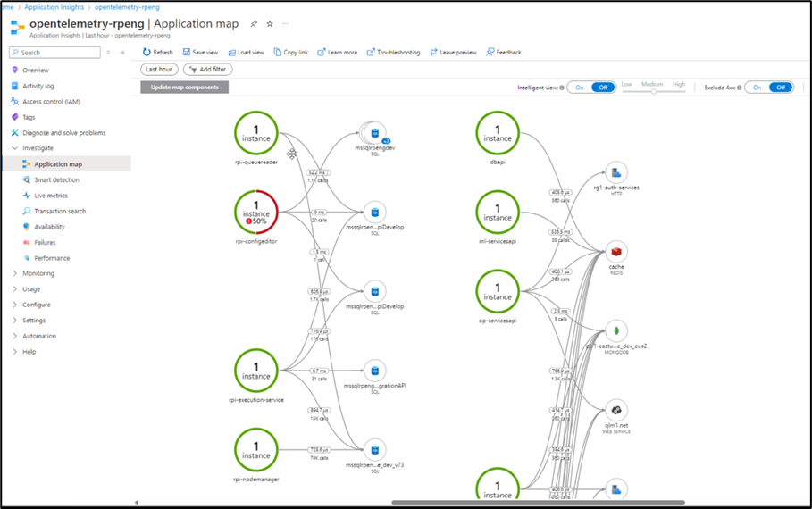Screen dimensions: 812x509
Task: Adjust the Low-Medium-High sensitivity slider
Action: tap(653, 91)
